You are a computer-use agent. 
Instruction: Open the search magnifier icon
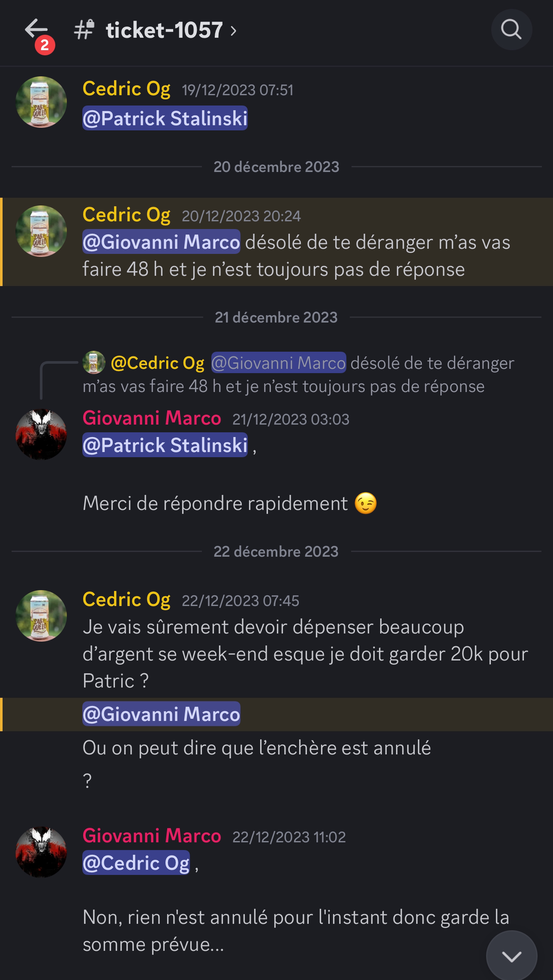click(511, 30)
